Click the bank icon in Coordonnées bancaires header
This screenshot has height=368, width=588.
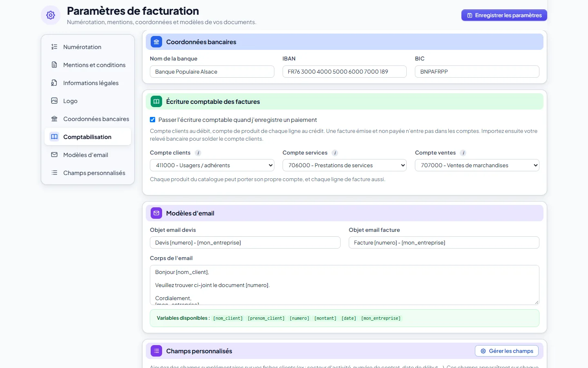point(156,42)
